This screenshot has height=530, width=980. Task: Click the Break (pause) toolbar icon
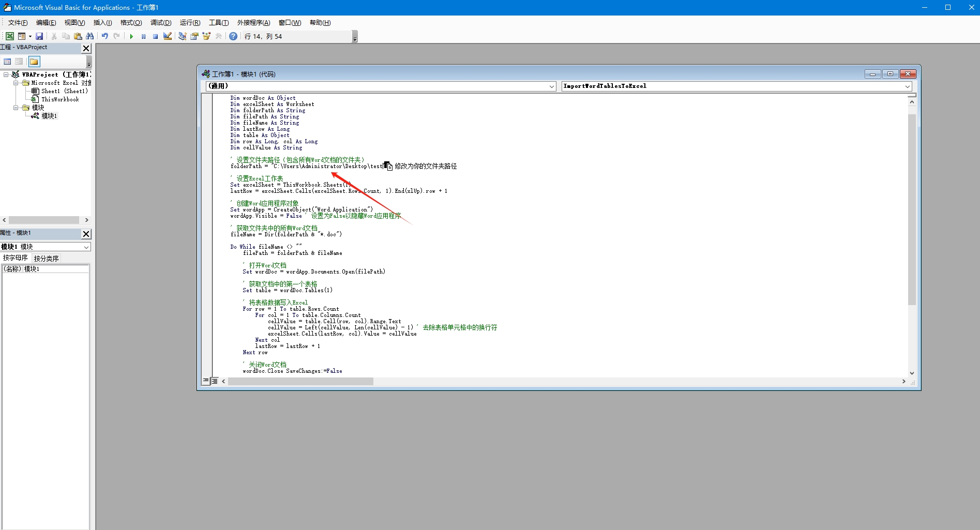click(143, 36)
